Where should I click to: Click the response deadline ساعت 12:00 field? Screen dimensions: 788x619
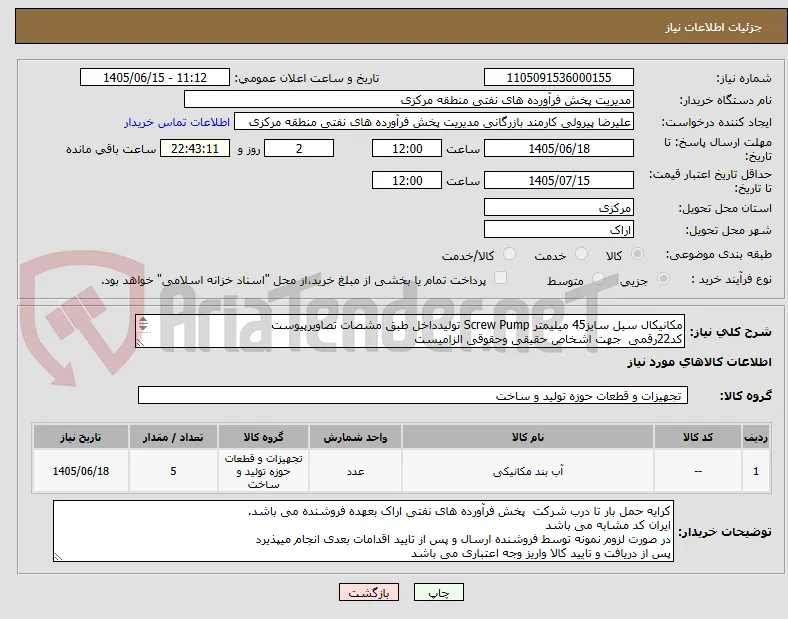tap(407, 149)
